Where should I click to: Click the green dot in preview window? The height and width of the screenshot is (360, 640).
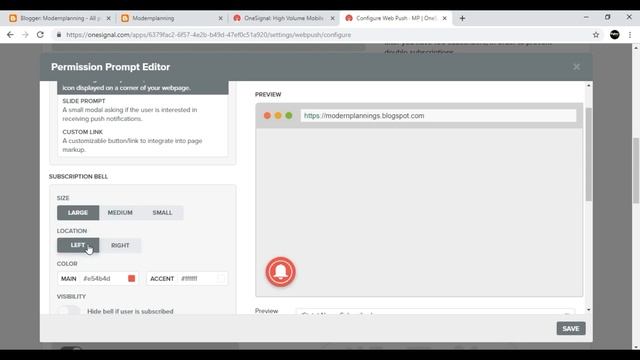pyautogui.click(x=289, y=116)
